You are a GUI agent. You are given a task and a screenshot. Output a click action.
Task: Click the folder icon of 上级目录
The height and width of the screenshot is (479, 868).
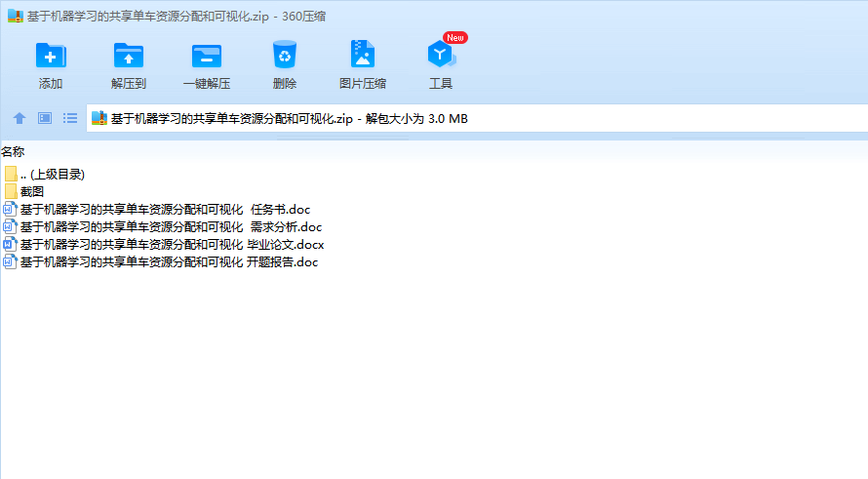tap(11, 174)
